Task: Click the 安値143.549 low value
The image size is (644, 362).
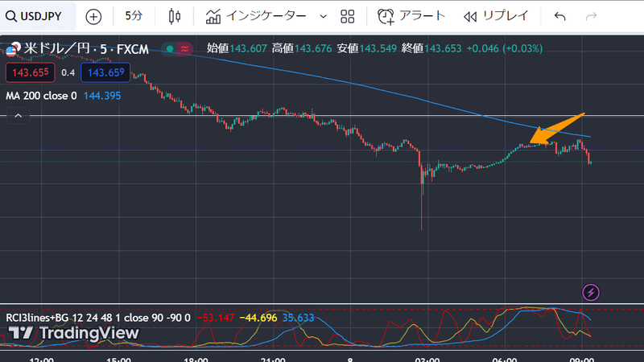Action: click(367, 48)
